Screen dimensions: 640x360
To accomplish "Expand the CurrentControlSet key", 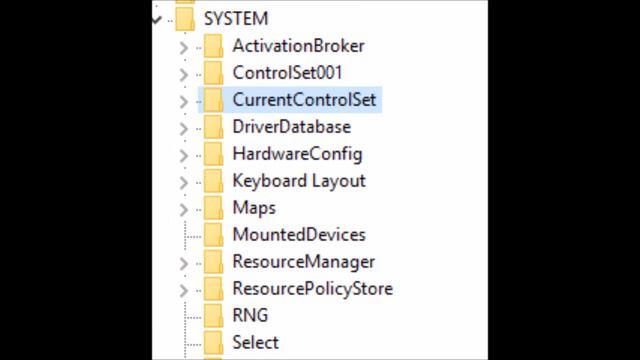I will coord(184,102).
